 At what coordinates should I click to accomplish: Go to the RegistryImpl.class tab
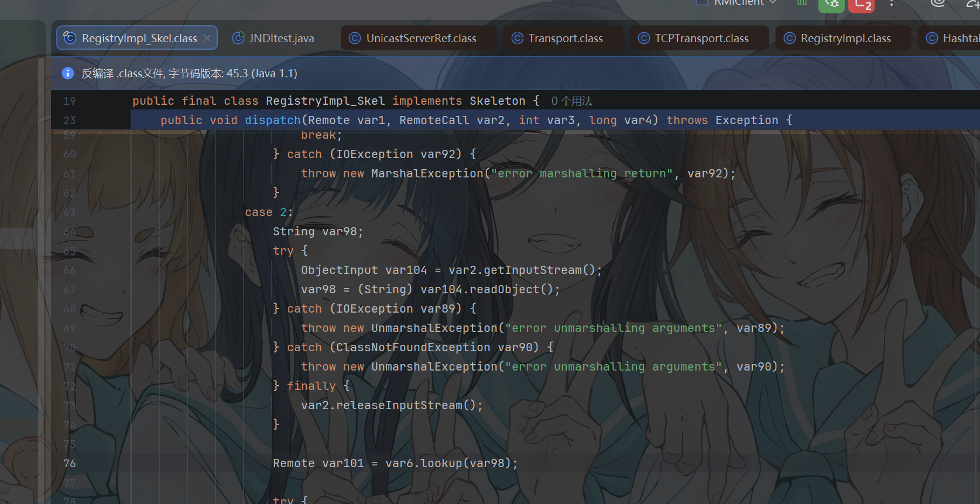point(844,38)
